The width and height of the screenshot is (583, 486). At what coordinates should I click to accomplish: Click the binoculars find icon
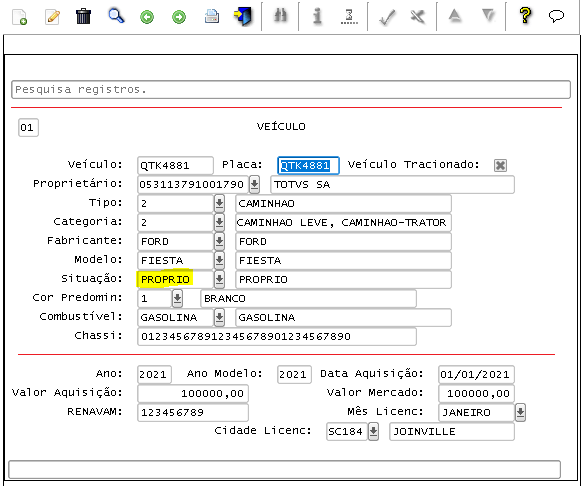tap(280, 16)
